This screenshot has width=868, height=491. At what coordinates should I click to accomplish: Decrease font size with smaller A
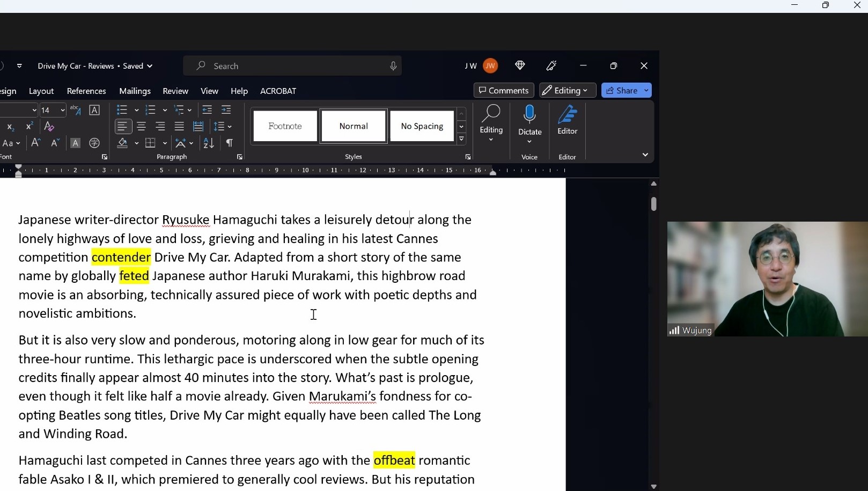(55, 143)
